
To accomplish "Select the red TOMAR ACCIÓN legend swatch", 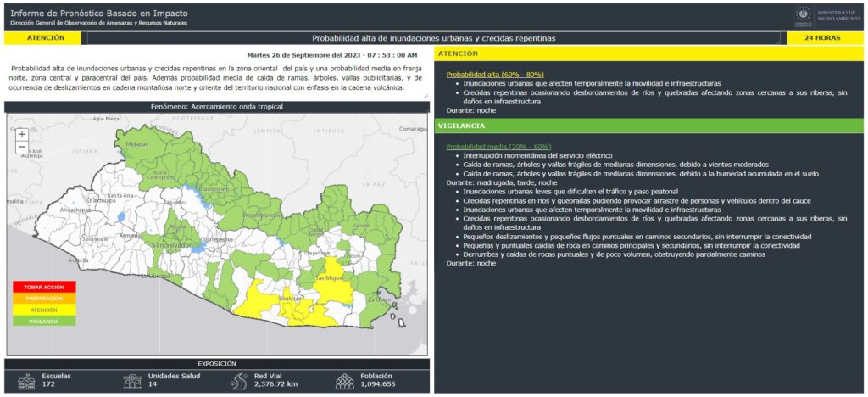I will point(44,288).
